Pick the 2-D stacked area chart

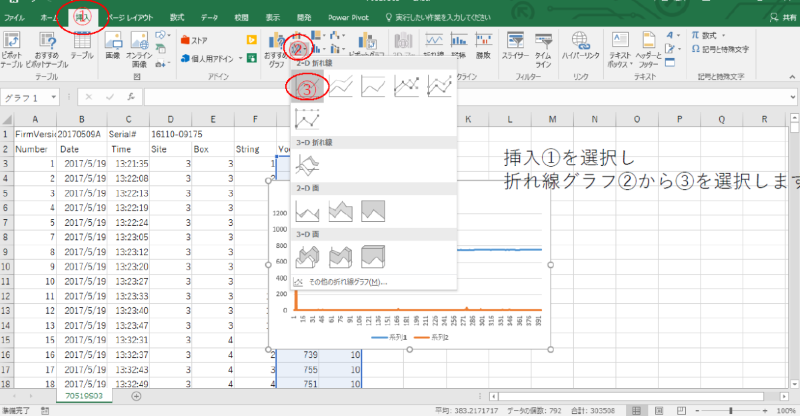click(341, 211)
